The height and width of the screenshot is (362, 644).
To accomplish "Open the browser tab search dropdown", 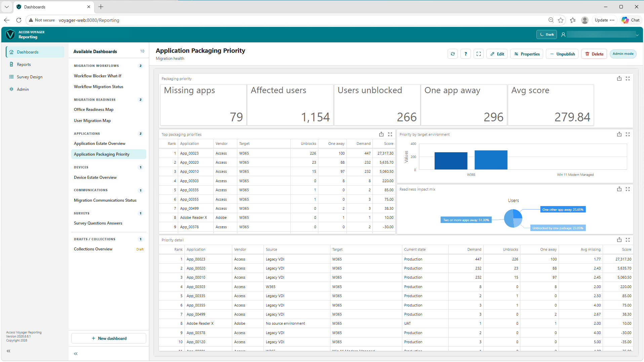I will click(7, 7).
